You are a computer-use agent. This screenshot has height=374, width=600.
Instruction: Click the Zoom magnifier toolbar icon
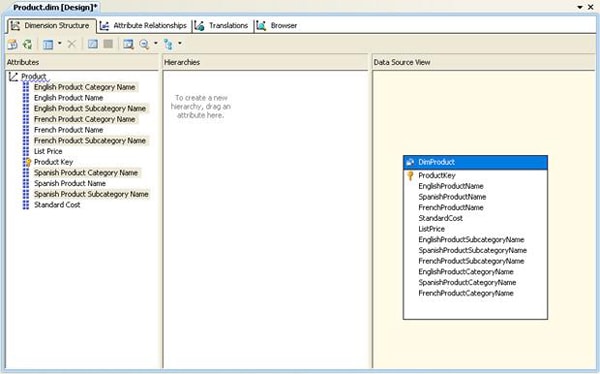144,44
